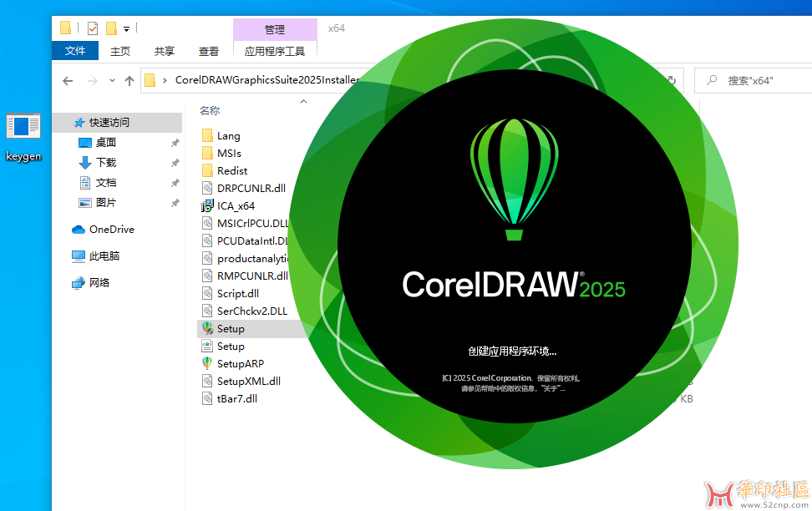Click the pin icon next to 桌面

click(175, 143)
